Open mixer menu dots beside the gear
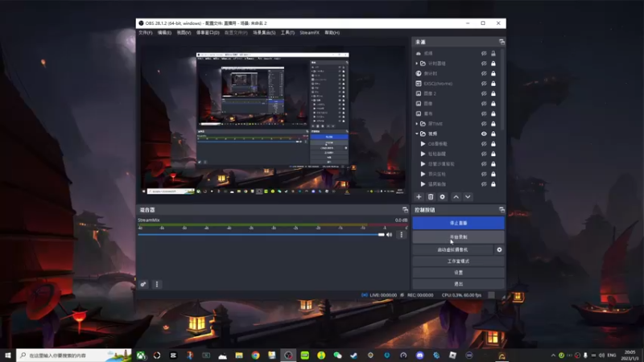 [x=157, y=284]
